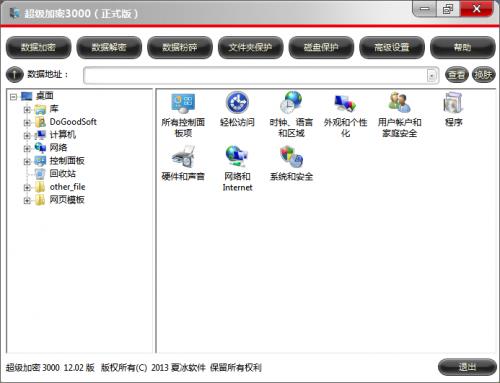The width and height of the screenshot is (500, 383).
Task: Open the 数据解密 function
Action: pyautogui.click(x=109, y=48)
